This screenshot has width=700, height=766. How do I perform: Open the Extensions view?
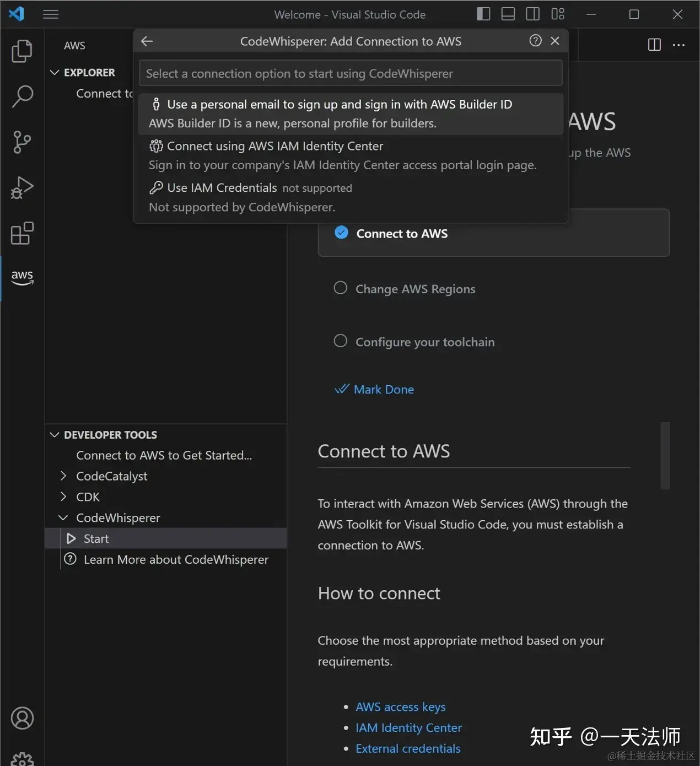pyautogui.click(x=22, y=233)
